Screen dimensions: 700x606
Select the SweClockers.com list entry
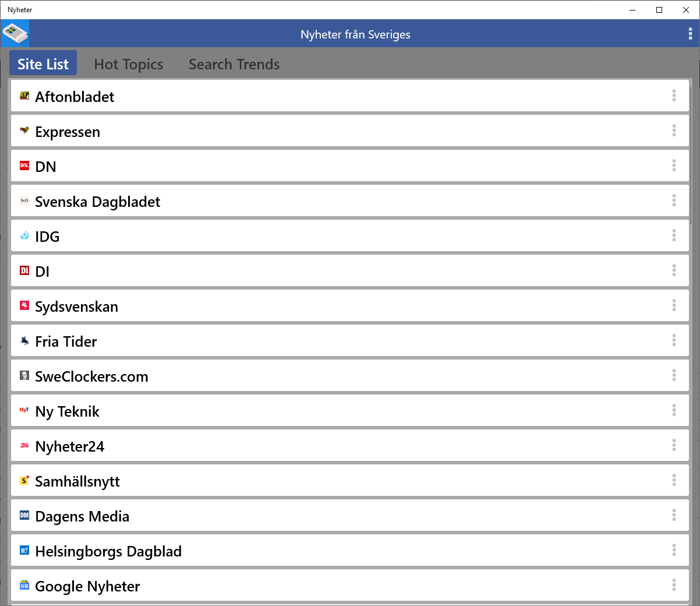coord(349,375)
